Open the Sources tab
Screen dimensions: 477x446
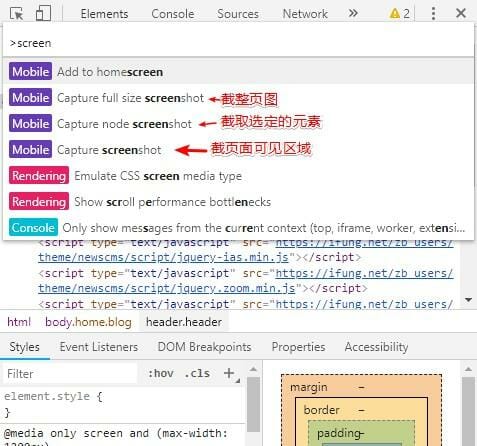(238, 14)
